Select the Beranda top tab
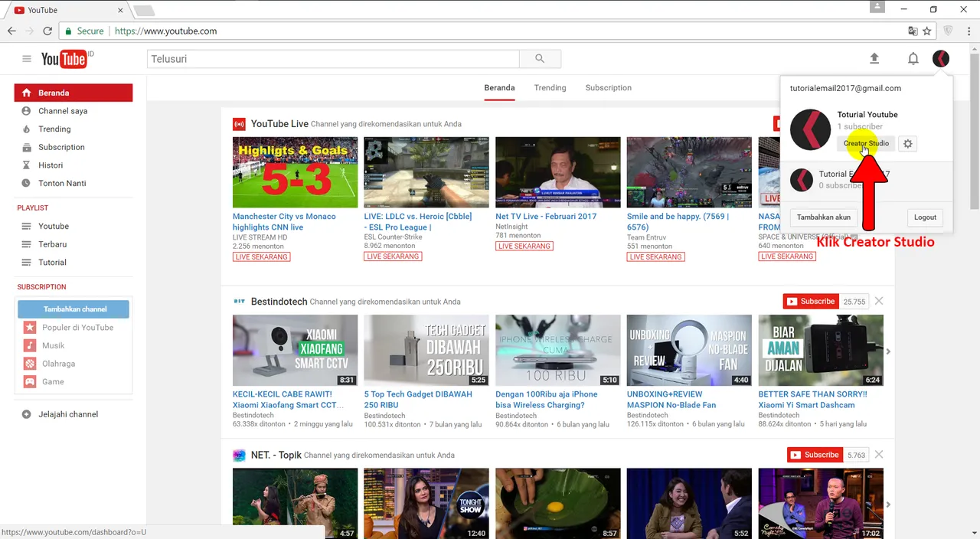This screenshot has height=539, width=980. point(499,88)
